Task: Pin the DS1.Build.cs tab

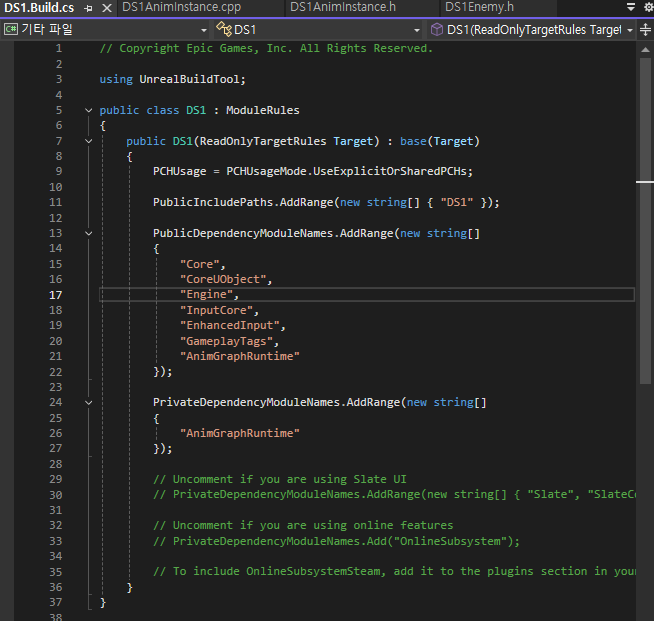Action: pyautogui.click(x=88, y=8)
